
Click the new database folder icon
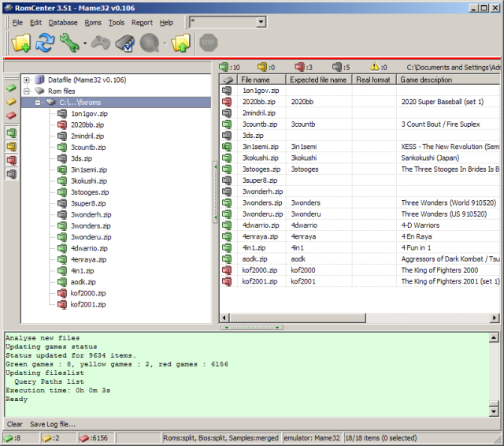coord(21,43)
